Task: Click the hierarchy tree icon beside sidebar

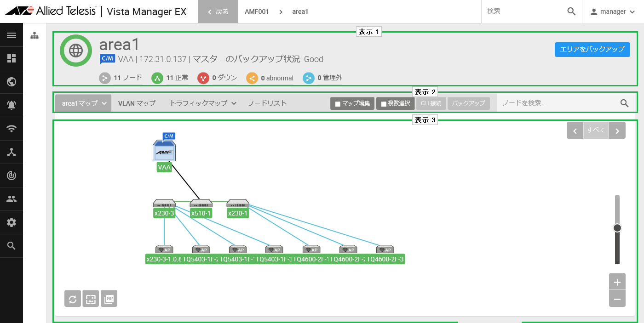Action: (x=34, y=35)
